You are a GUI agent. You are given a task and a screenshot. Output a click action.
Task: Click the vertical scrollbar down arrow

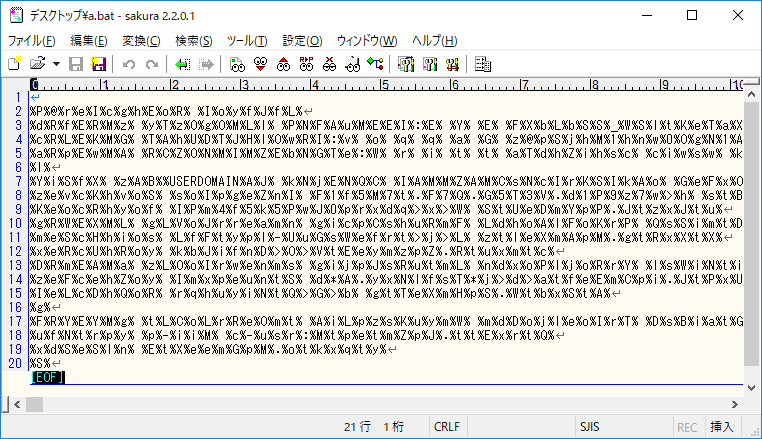click(751, 388)
